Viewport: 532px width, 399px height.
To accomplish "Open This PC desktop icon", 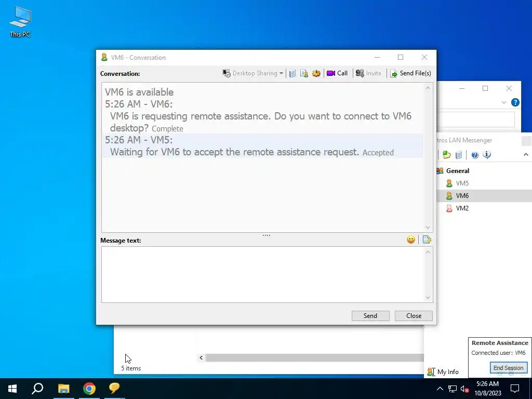I will pos(20,21).
